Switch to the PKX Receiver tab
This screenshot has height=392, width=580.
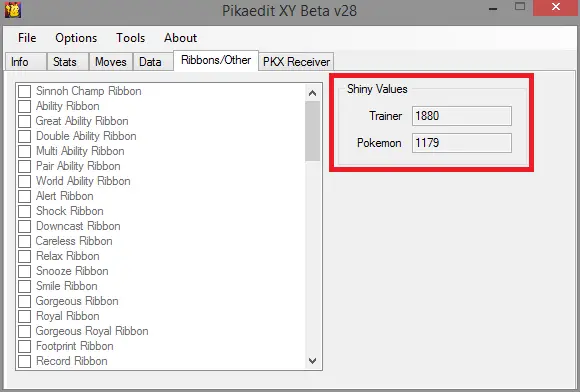[x=296, y=62]
